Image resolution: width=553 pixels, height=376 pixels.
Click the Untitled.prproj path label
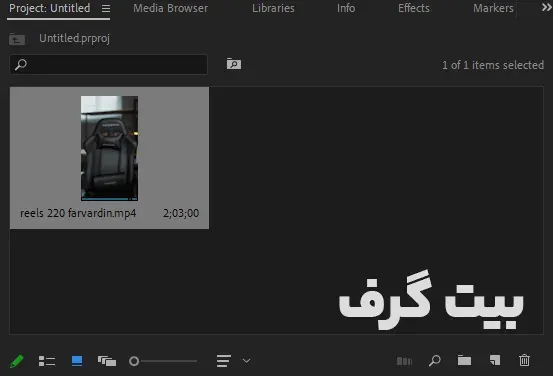pos(74,38)
